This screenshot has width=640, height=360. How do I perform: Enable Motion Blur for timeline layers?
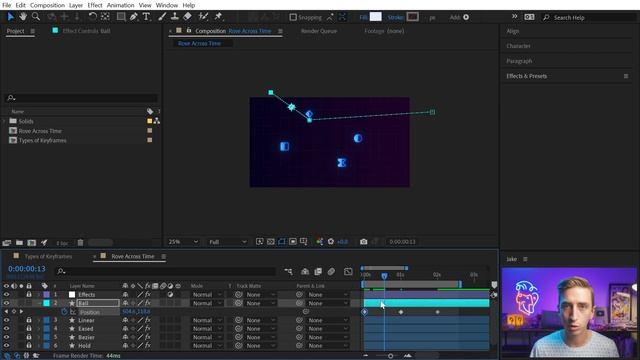(331, 271)
